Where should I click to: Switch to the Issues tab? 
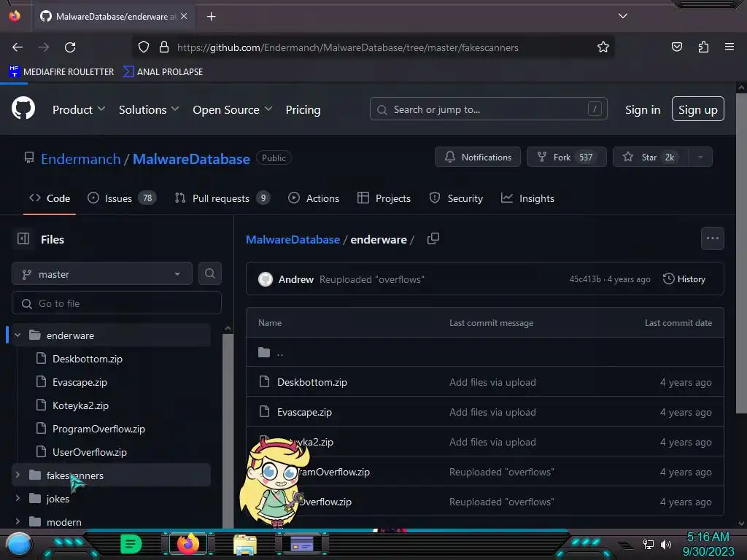tap(122, 198)
